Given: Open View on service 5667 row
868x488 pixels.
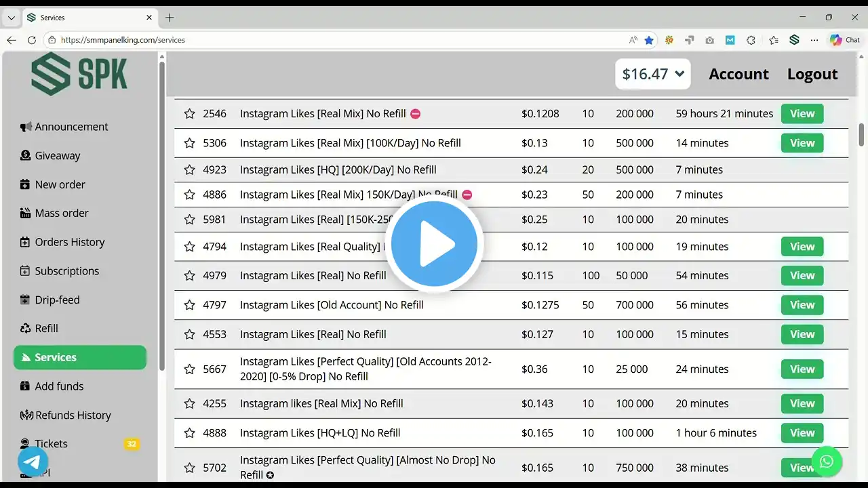Looking at the screenshot, I should pos(802,369).
